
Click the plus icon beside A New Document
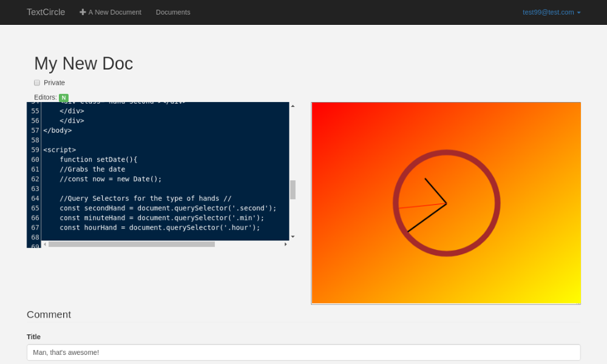(x=83, y=12)
